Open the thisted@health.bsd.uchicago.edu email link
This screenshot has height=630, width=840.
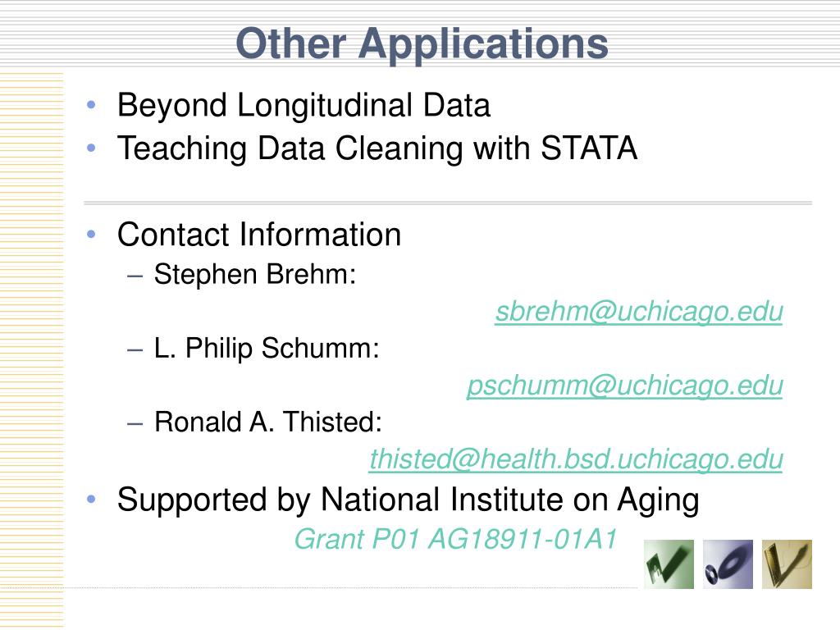[x=576, y=459]
